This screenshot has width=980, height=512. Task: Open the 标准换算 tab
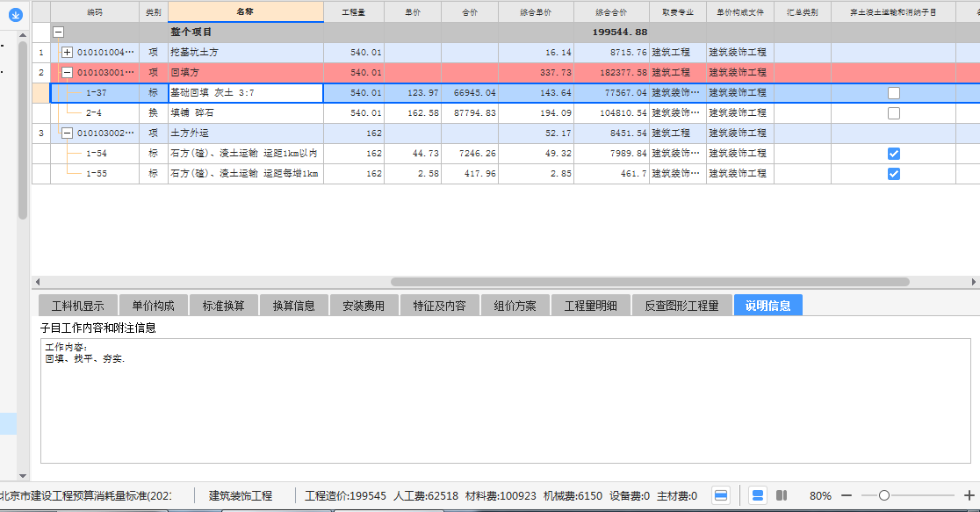[223, 306]
